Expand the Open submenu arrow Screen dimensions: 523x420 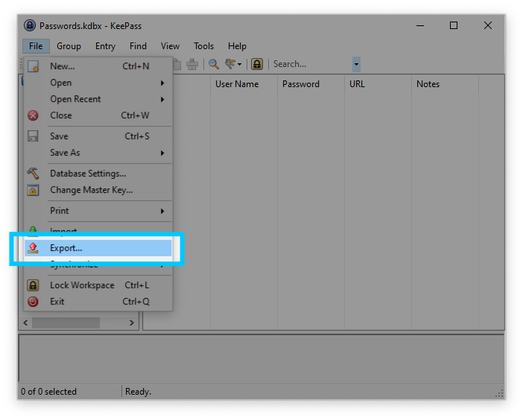pyautogui.click(x=162, y=83)
